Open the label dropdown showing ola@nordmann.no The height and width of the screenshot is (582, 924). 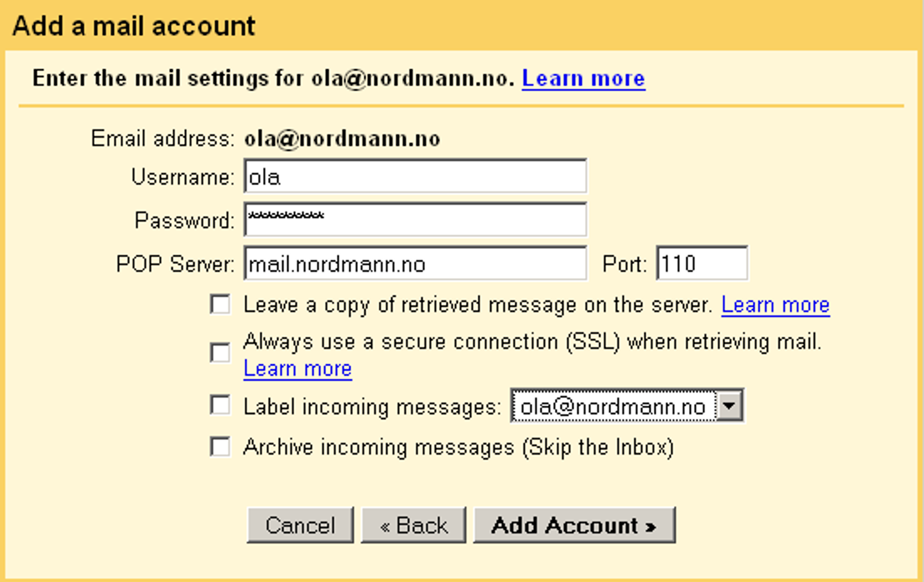click(x=627, y=406)
